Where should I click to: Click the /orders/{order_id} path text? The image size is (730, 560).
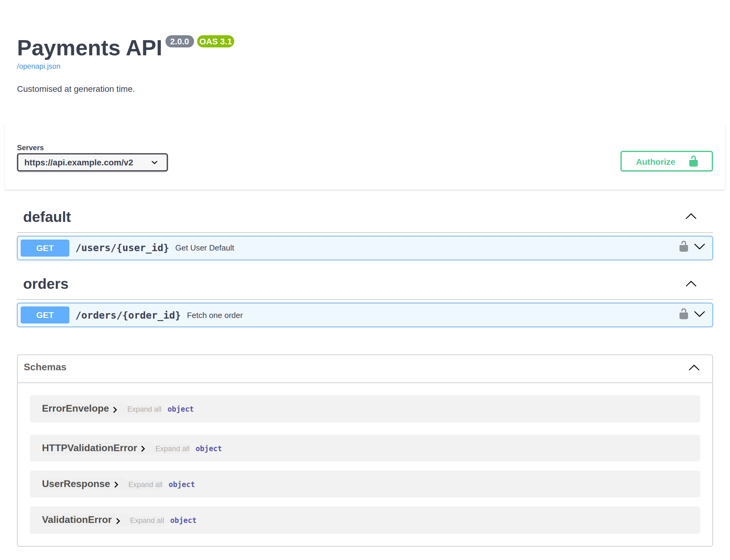point(128,315)
